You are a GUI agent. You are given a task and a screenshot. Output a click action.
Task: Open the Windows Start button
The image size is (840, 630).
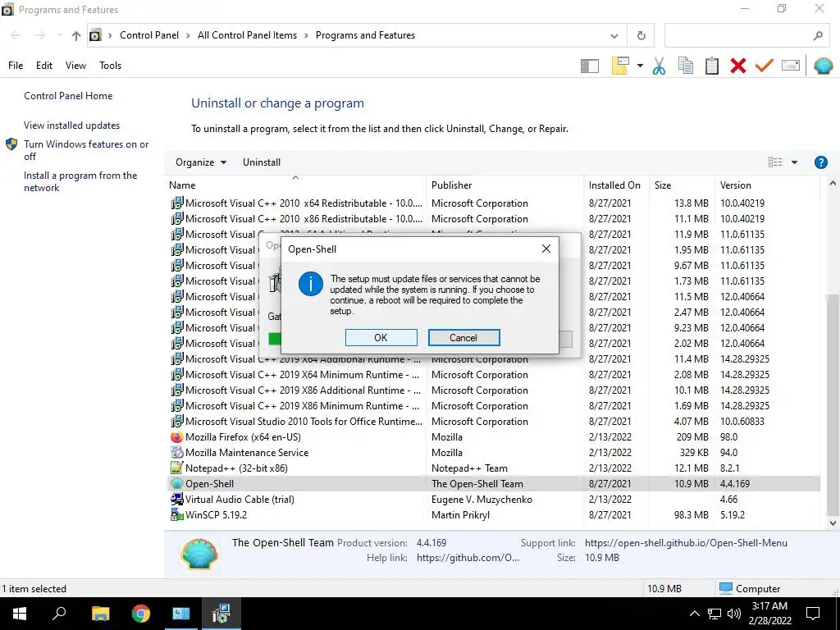pyautogui.click(x=20, y=614)
